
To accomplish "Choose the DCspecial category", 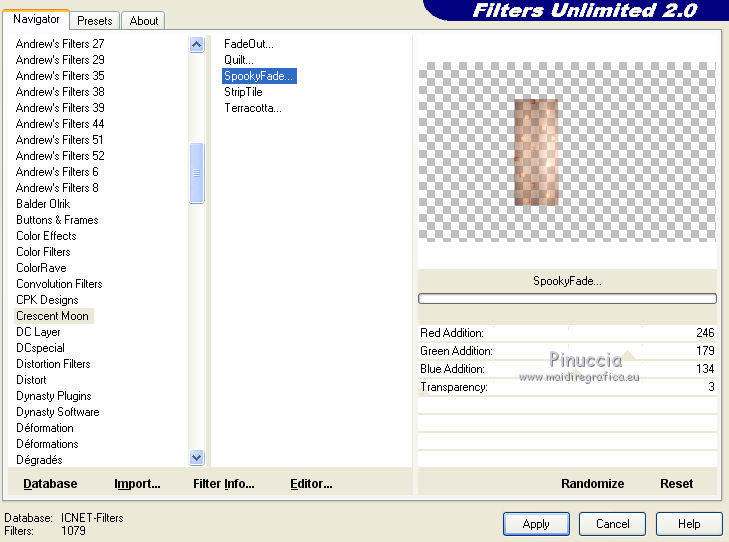I will tap(40, 348).
